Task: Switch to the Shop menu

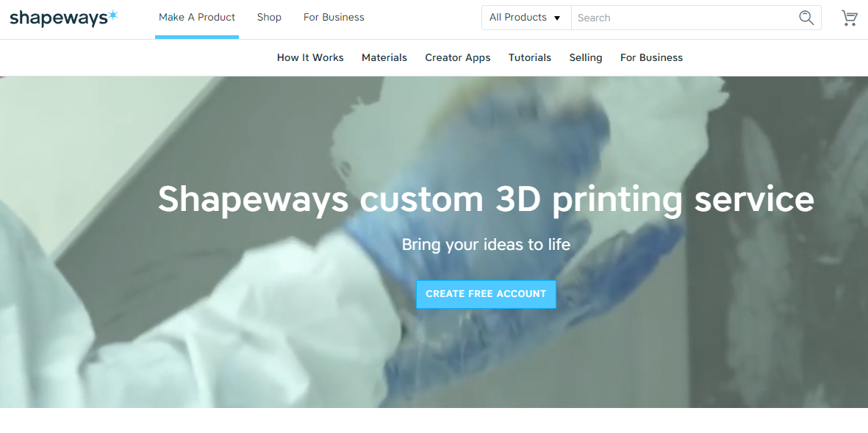Action: (269, 17)
